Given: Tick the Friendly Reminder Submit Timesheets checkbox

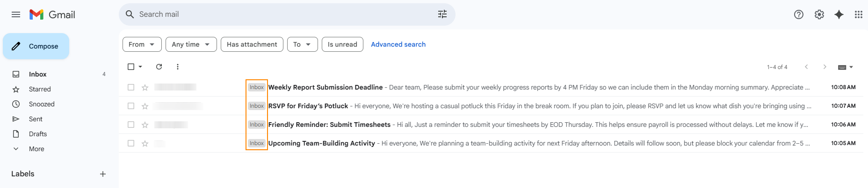Looking at the screenshot, I should click(131, 125).
